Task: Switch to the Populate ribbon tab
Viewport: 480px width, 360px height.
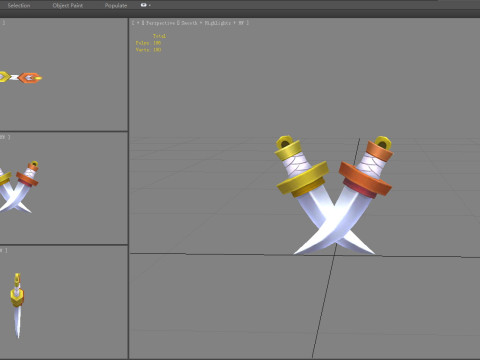Action: [x=116, y=5]
